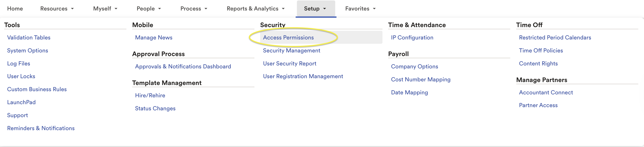Open the Favorites dropdown
Viewport: 644px width, 147px height.
[x=360, y=9]
